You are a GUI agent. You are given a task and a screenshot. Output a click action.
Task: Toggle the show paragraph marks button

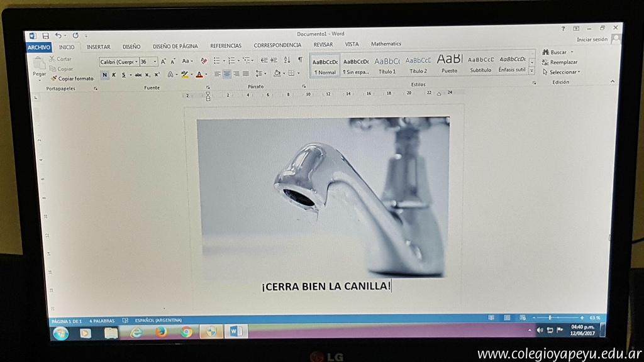pyautogui.click(x=300, y=60)
